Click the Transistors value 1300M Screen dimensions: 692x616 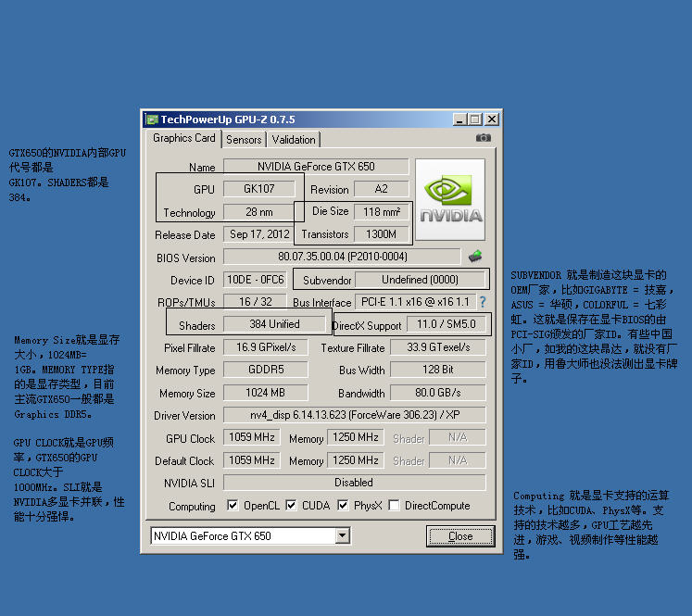(x=382, y=234)
